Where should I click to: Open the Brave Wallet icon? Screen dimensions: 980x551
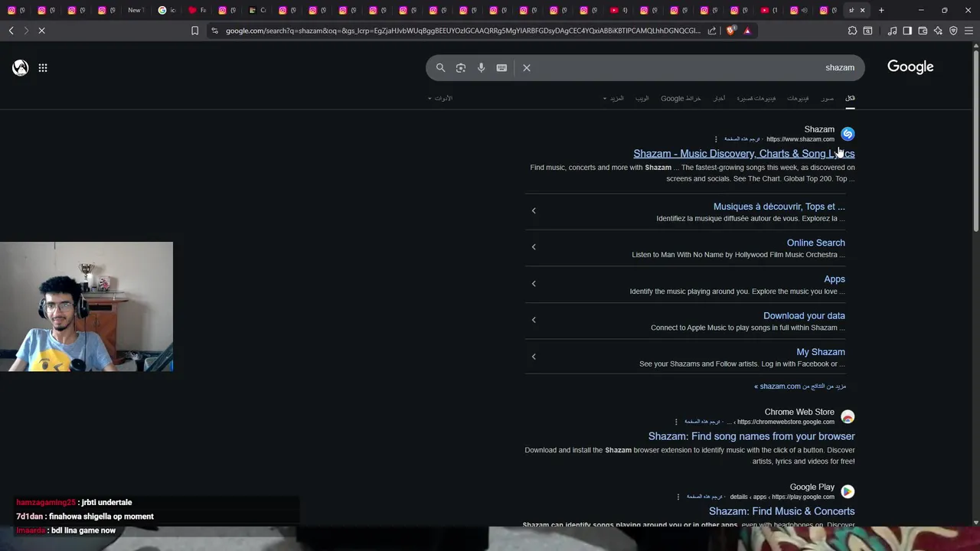[923, 31]
